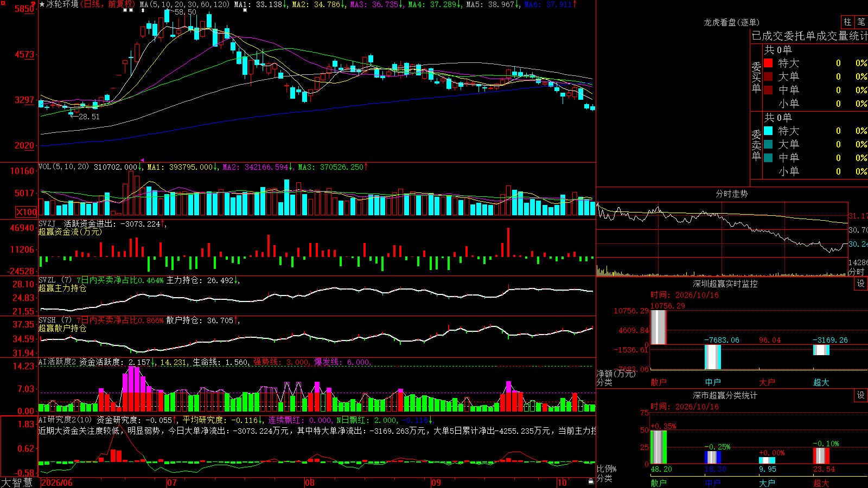Click the 28.51 low price annotation
The height and width of the screenshot is (488, 868).
pyautogui.click(x=89, y=117)
